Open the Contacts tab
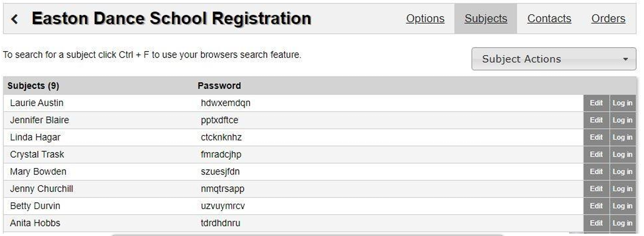The width and height of the screenshot is (644, 236). pos(549,18)
